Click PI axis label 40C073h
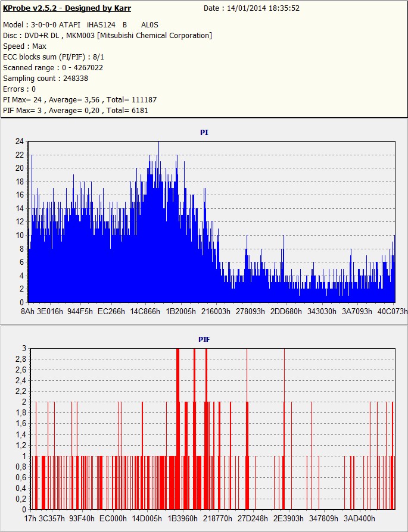408x532 pixels. [x=393, y=311]
